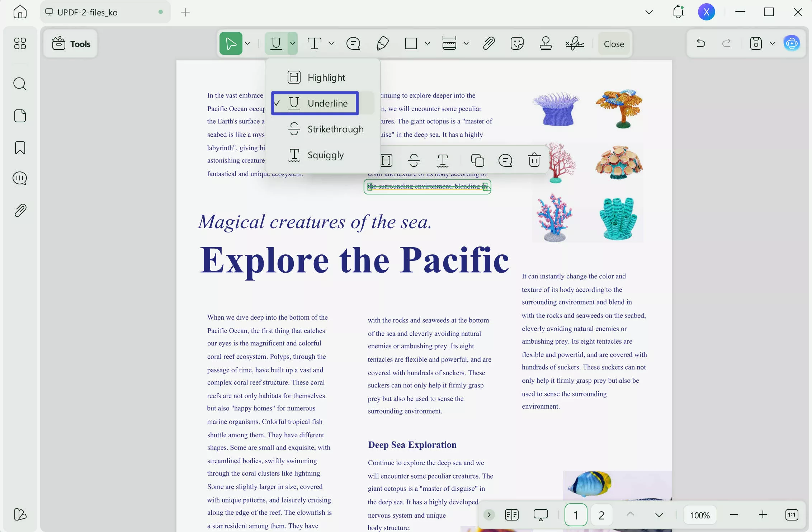Open the bookmarks panel in sidebar
Screen dimensions: 812x532
click(x=20, y=147)
